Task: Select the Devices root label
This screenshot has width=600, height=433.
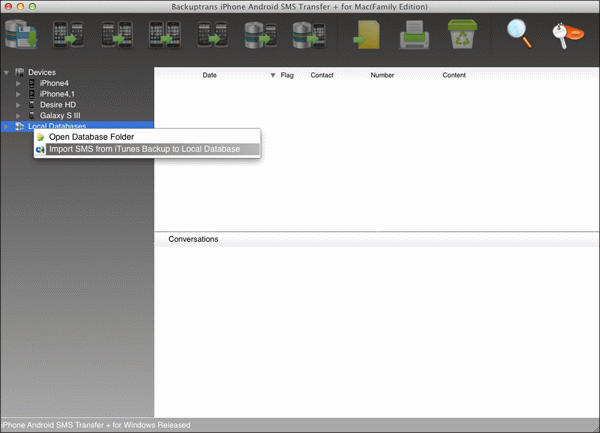Action: click(x=42, y=72)
